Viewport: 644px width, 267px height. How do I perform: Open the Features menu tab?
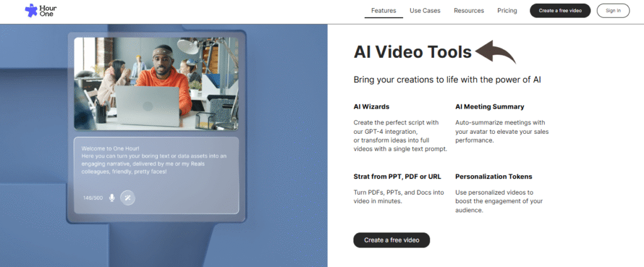384,11
